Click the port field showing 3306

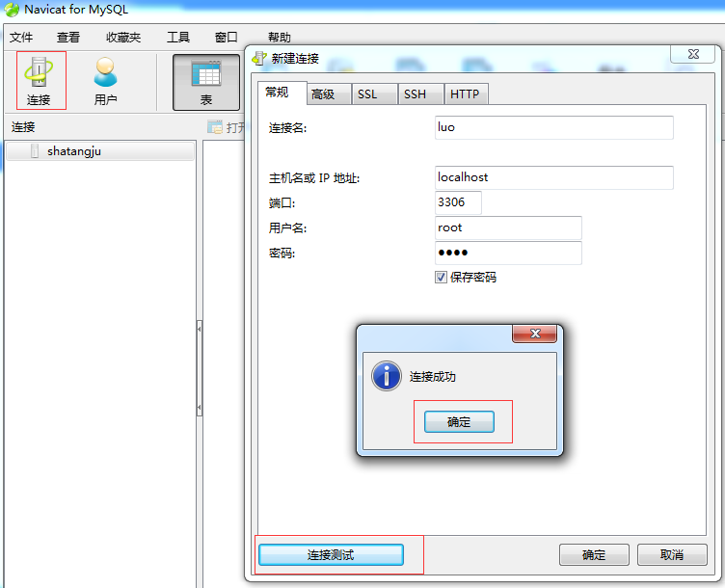(x=458, y=202)
